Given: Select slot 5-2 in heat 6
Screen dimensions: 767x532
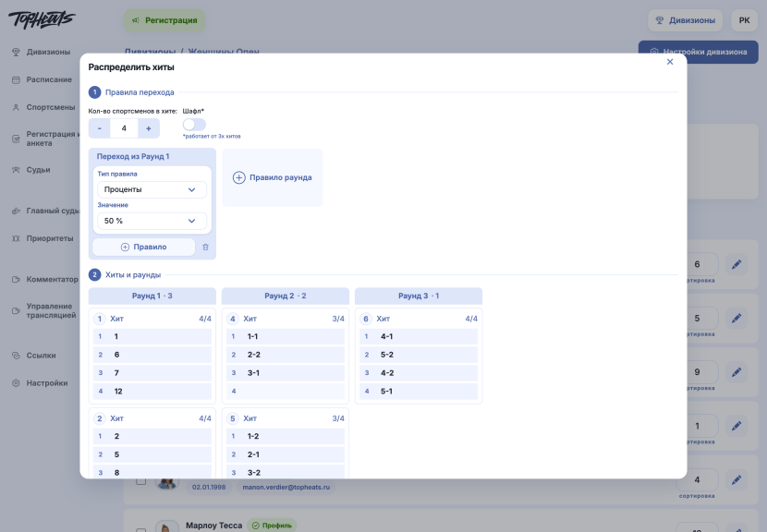Looking at the screenshot, I should coord(419,355).
